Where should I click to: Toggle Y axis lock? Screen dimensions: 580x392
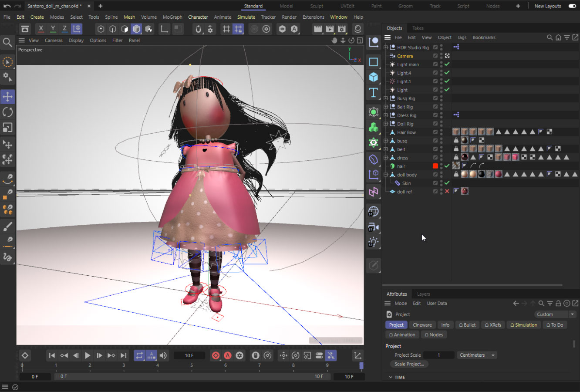(x=53, y=29)
